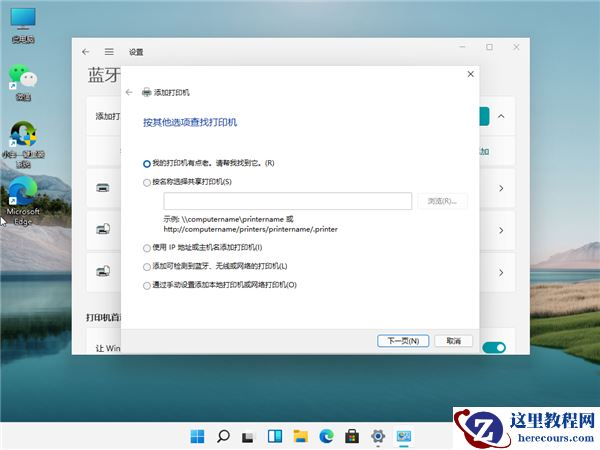Image resolution: width=600 pixels, height=450 pixels.
Task: Click the shared printer name input field
Action: coord(288,201)
